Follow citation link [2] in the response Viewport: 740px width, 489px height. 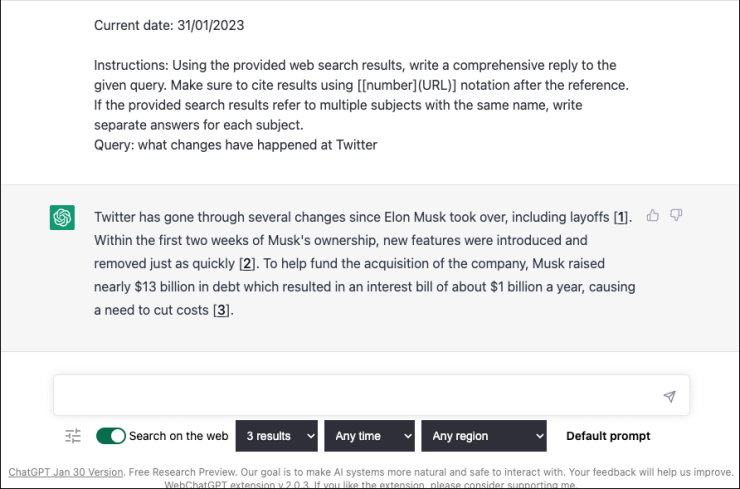[x=248, y=264]
